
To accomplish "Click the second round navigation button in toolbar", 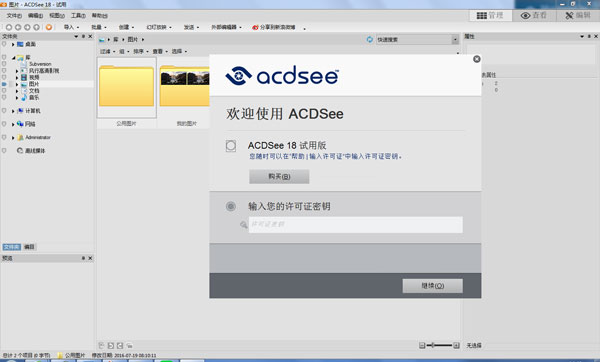I will click(x=18, y=27).
